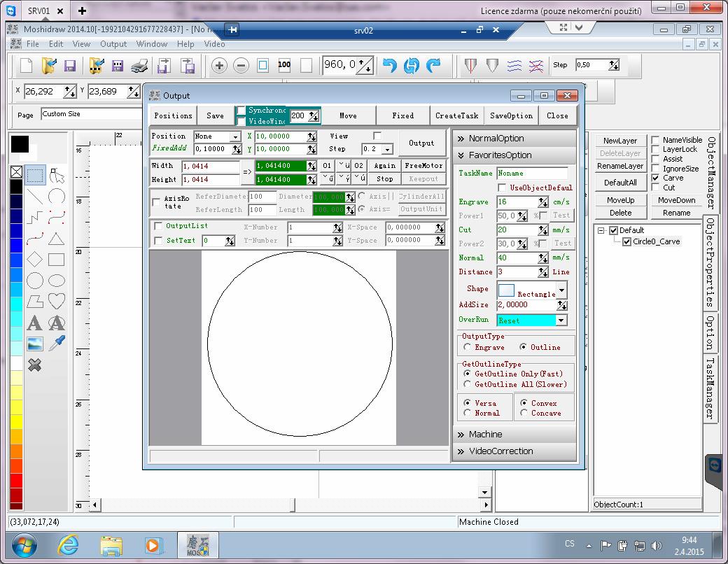
Task: Open the OverRun dropdown set to Reset
Action: point(561,320)
